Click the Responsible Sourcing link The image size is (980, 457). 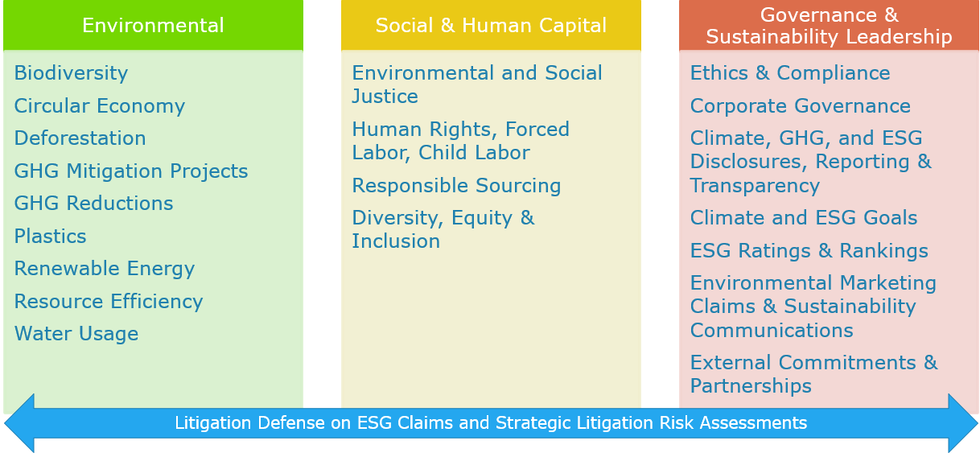[x=456, y=186]
